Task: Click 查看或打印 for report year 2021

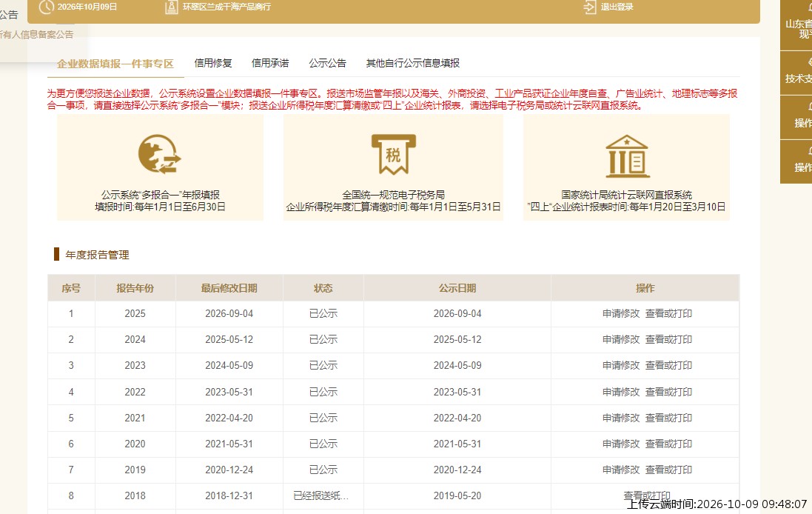Action: pyautogui.click(x=668, y=418)
